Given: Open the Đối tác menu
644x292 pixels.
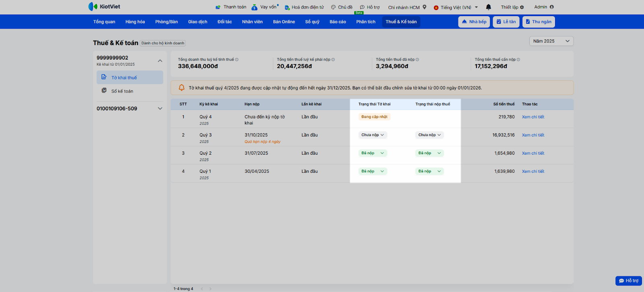Looking at the screenshot, I should (x=225, y=22).
